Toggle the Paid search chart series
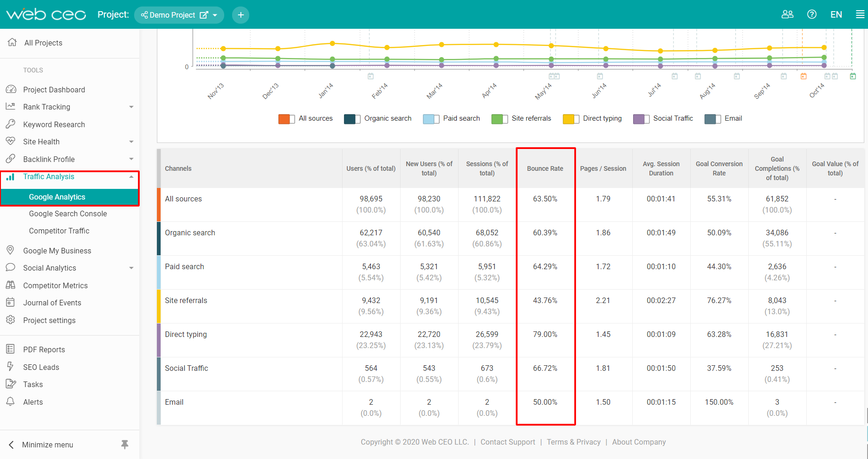Screen dimensions: 868x459 click(431, 119)
